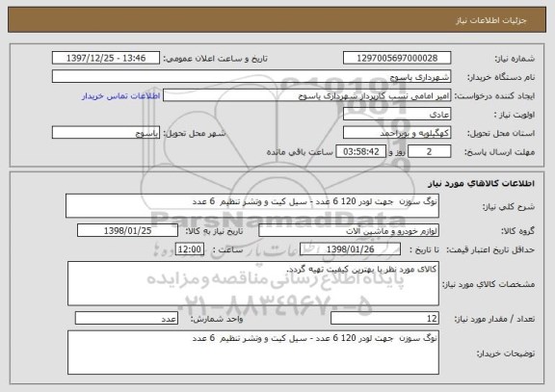
Task: Select the text ساعت باقی مانده
Action: [x=300, y=152]
